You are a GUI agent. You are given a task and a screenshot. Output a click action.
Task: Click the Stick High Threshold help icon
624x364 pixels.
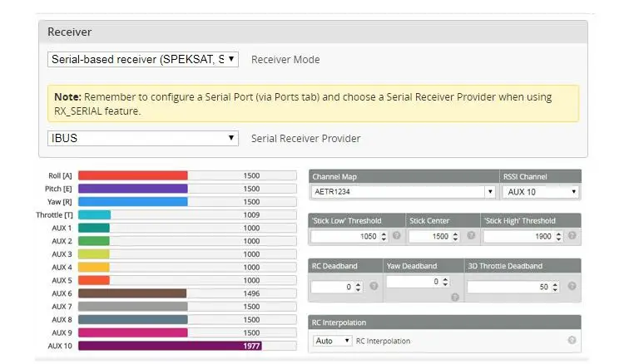click(x=572, y=235)
